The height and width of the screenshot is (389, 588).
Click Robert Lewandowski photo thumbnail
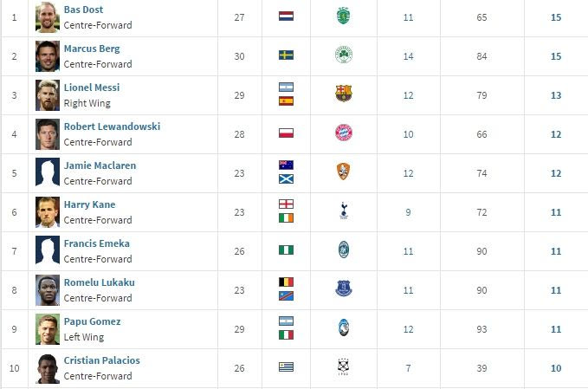(x=48, y=133)
